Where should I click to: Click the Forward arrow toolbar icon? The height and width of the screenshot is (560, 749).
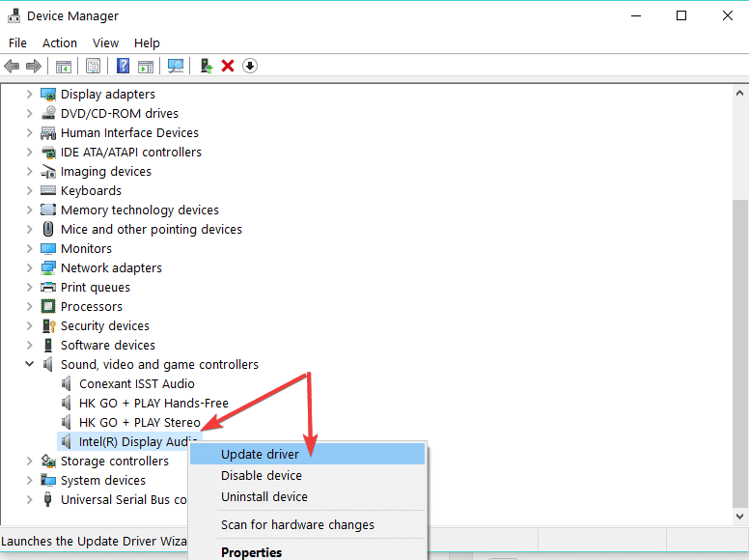click(x=34, y=66)
